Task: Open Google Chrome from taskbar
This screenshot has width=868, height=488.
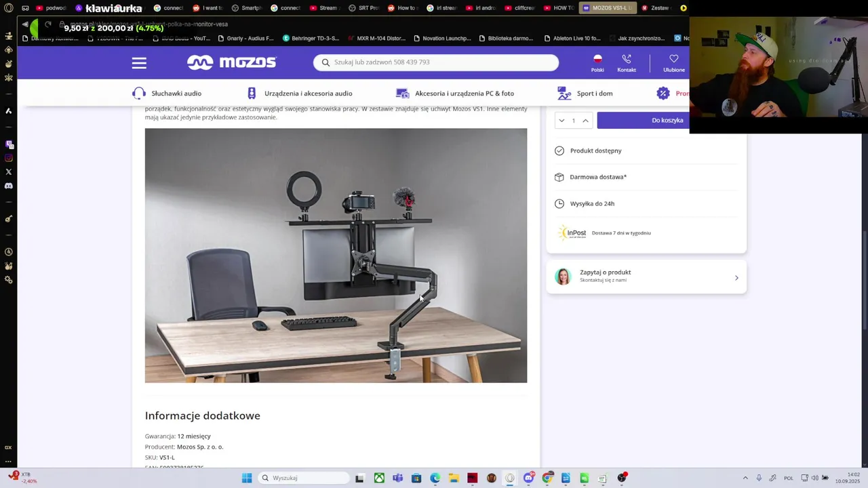Action: pos(547,478)
